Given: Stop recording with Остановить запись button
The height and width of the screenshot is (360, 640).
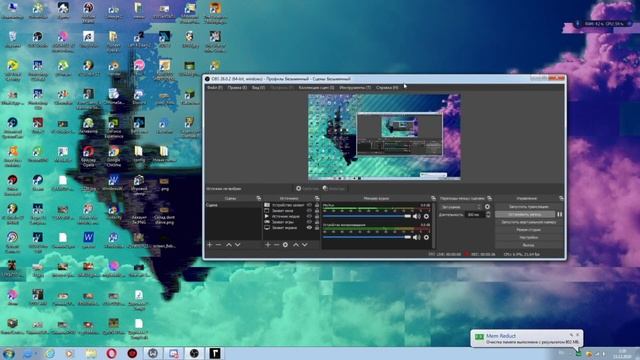Looking at the screenshot, I should tap(525, 214).
